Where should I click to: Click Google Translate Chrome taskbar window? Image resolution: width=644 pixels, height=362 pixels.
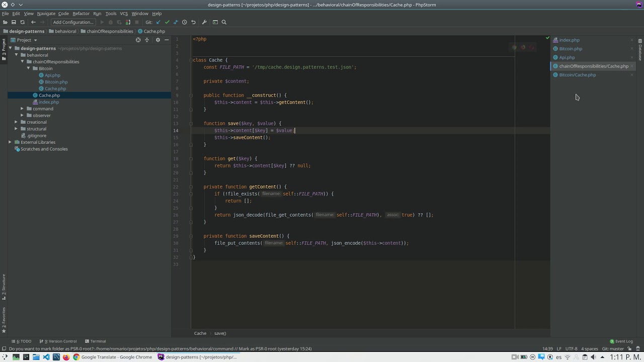(x=113, y=357)
